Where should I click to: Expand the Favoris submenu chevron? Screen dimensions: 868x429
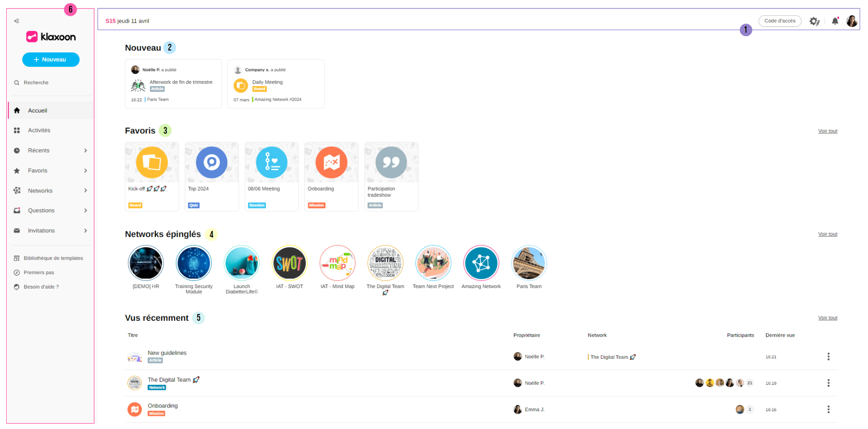pos(86,171)
